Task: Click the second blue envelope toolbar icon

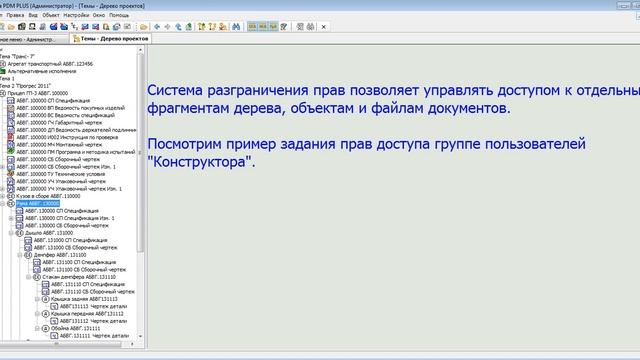Action: click(x=96, y=27)
